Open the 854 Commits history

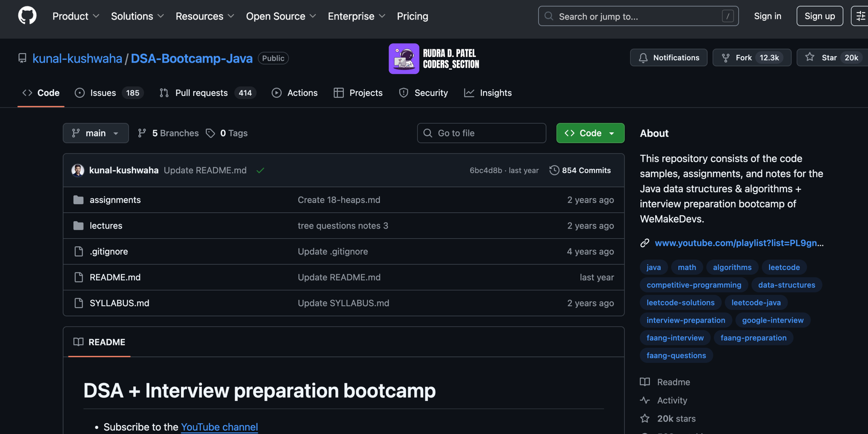pyautogui.click(x=580, y=170)
